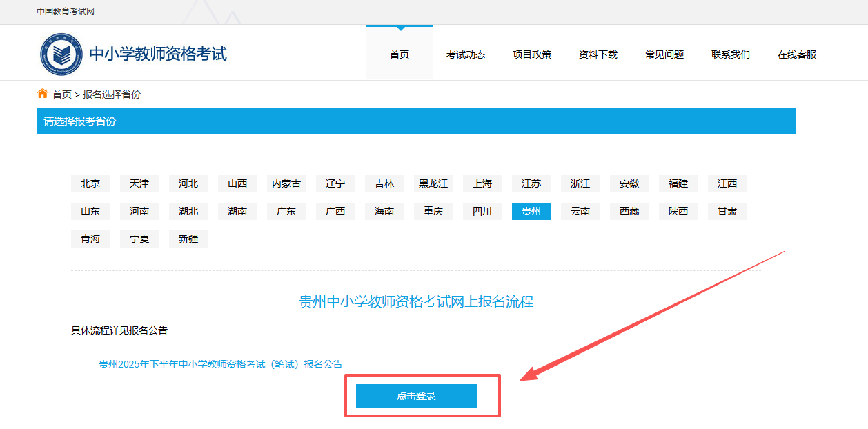Viewport: 868px width, 429px height.
Task: Select 四川 province button
Action: click(x=482, y=211)
